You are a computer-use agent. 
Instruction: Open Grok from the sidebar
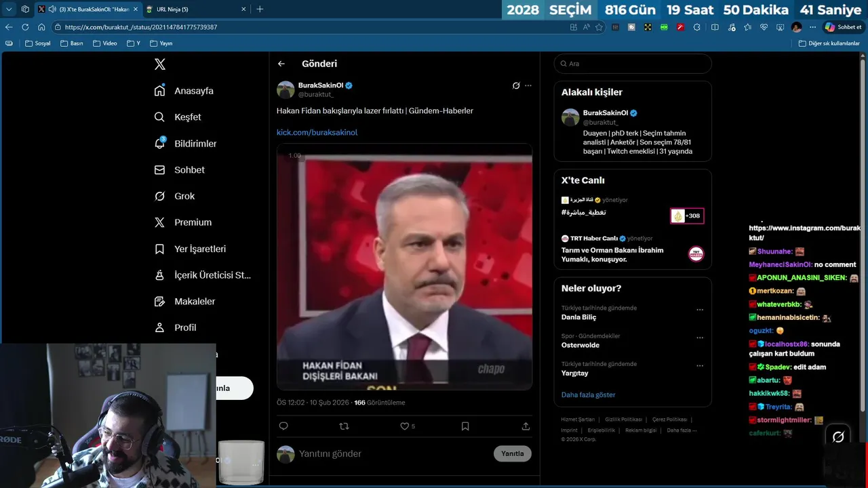pos(174,197)
